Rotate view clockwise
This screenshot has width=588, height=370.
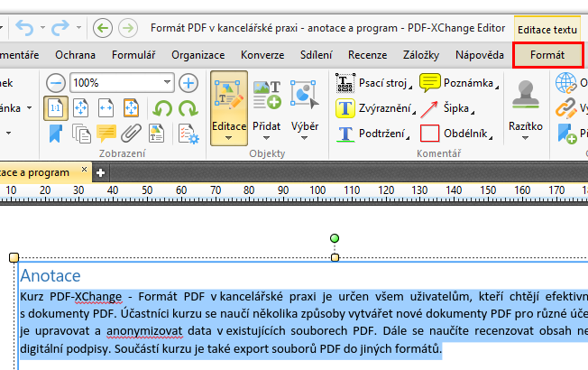(x=188, y=108)
